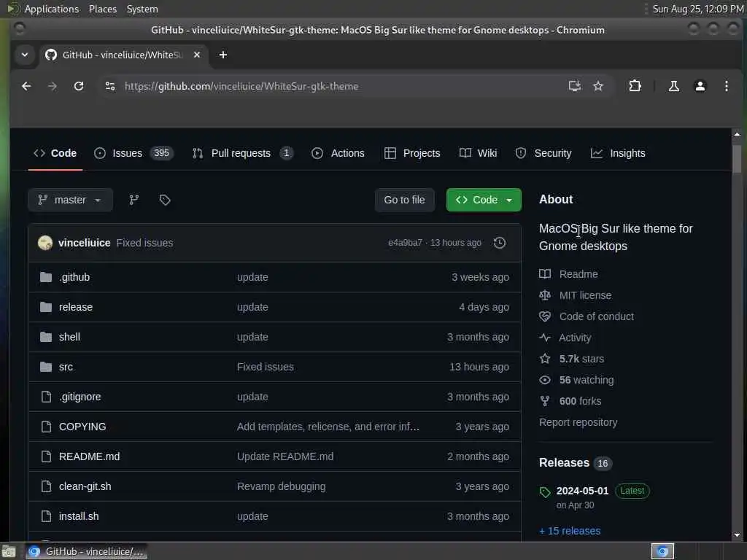Click the star icon beside 5.7k stars
747x560 pixels.
544,359
